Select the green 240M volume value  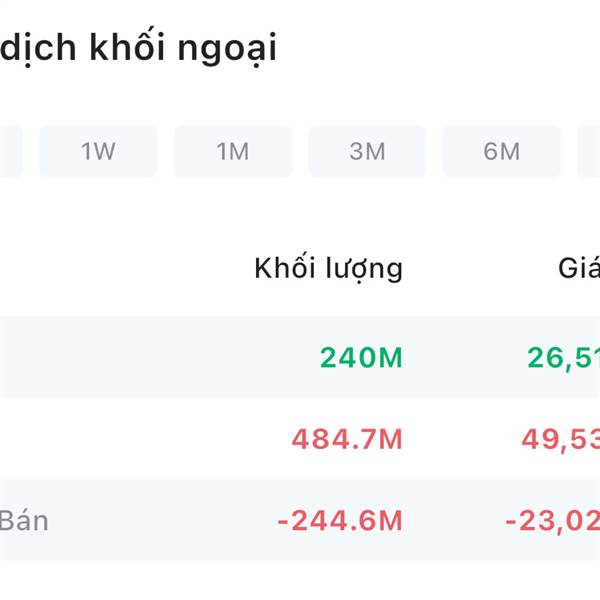click(x=361, y=357)
